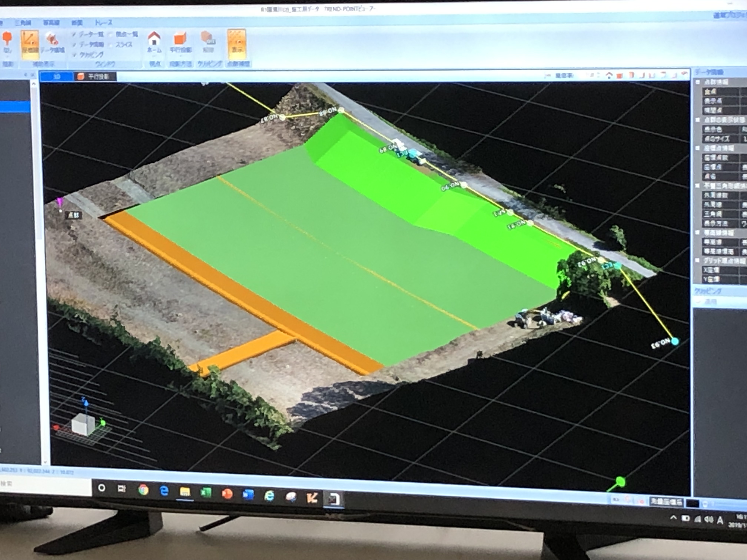
Task: Click the left panel scrollbar down arrow
Action: pyautogui.click(x=45, y=462)
